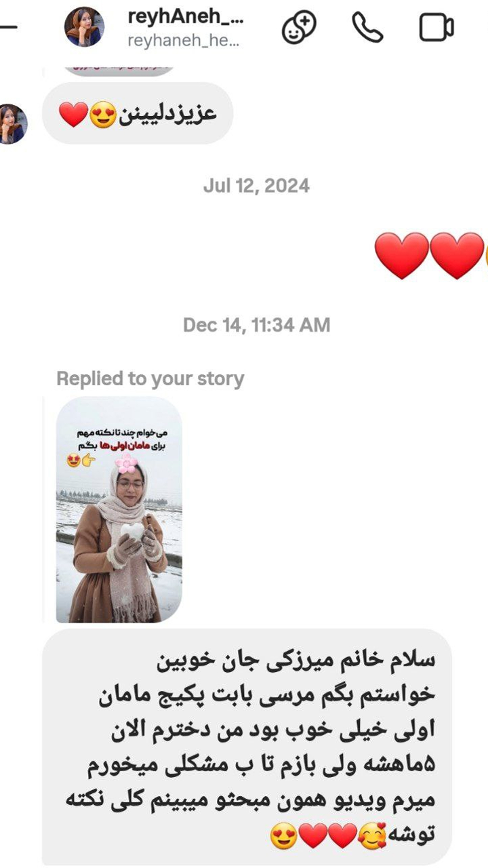The width and height of the screenshot is (488, 868).
Task: Select the two red hearts message
Action: click(429, 256)
